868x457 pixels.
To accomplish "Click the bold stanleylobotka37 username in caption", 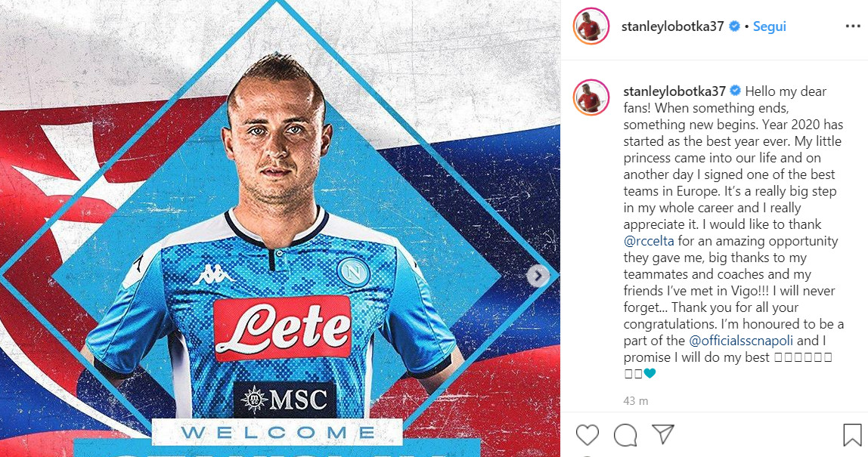I will (x=674, y=91).
